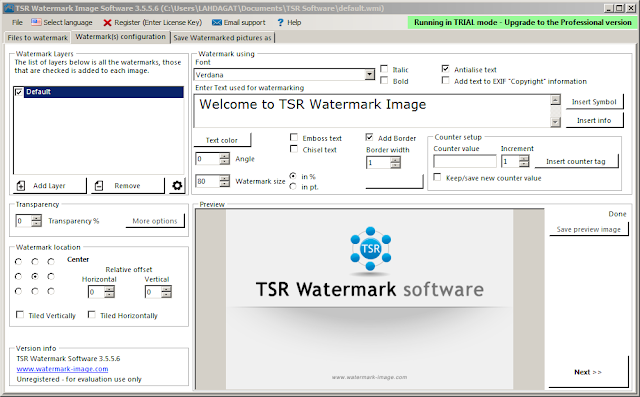The height and width of the screenshot is (397, 640).
Task: Click the Horizontal offset spinner arrows
Action: point(109,292)
